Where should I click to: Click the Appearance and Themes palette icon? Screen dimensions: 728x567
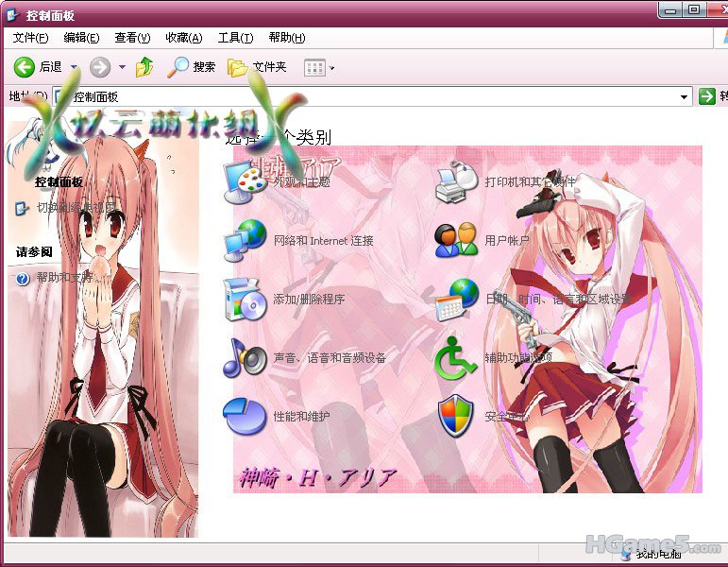coord(245,182)
